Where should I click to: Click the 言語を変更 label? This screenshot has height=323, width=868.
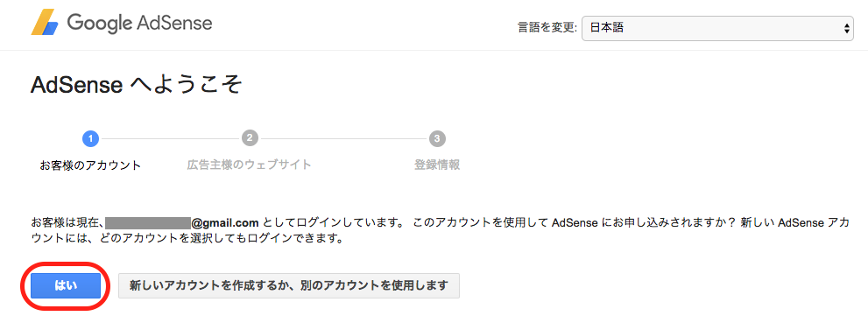pyautogui.click(x=548, y=28)
